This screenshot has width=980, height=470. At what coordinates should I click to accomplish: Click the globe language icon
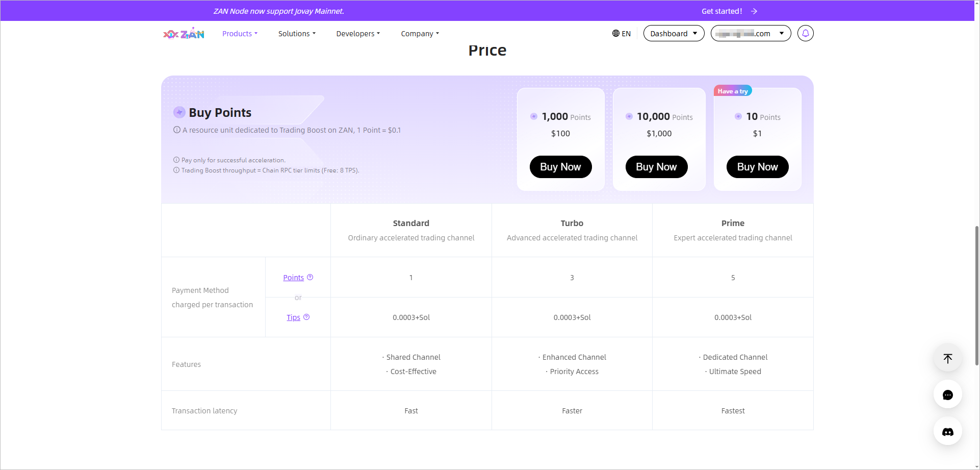click(x=615, y=33)
